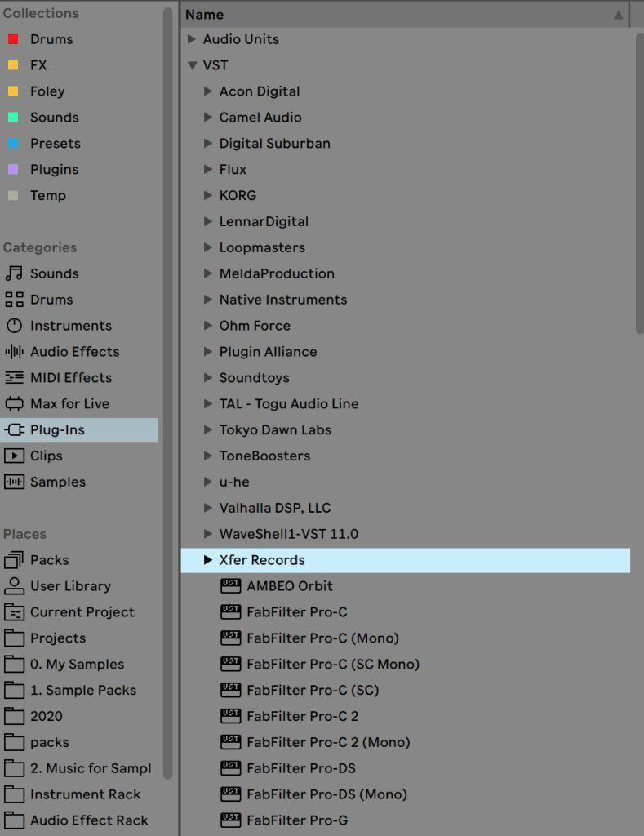Screen dimensions: 644x836
Task: Open the Samples category label
Action: (58, 482)
